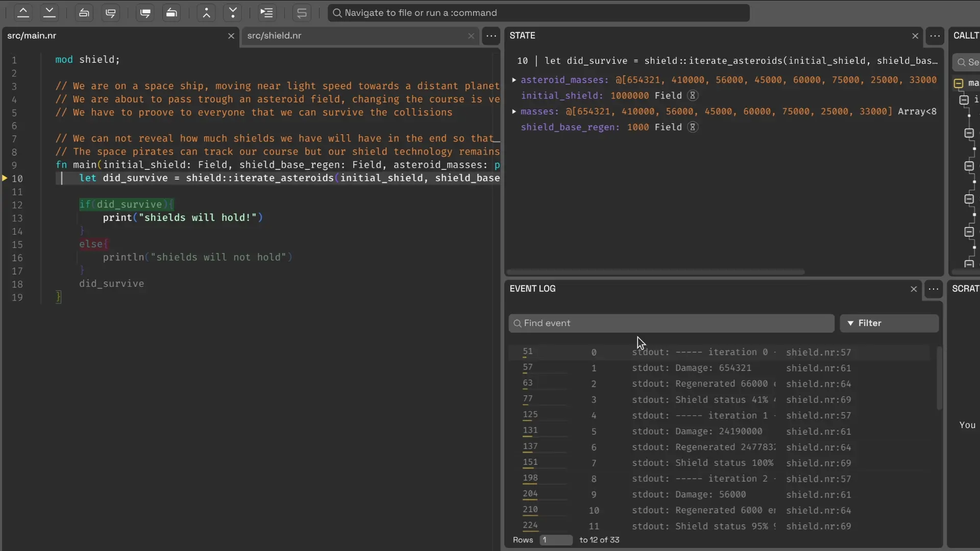This screenshot has height=551, width=980.
Task: Click the jump-to-end debug toolbar icon
Action: click(50, 13)
